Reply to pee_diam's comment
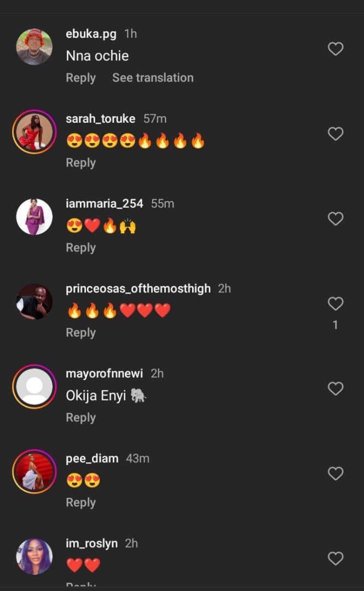This screenshot has width=364, height=591. coord(80,502)
